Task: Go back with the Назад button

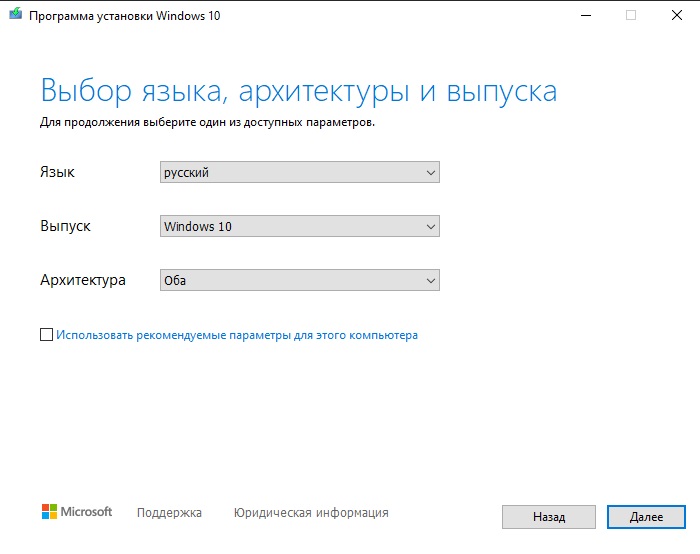Action: click(x=549, y=517)
